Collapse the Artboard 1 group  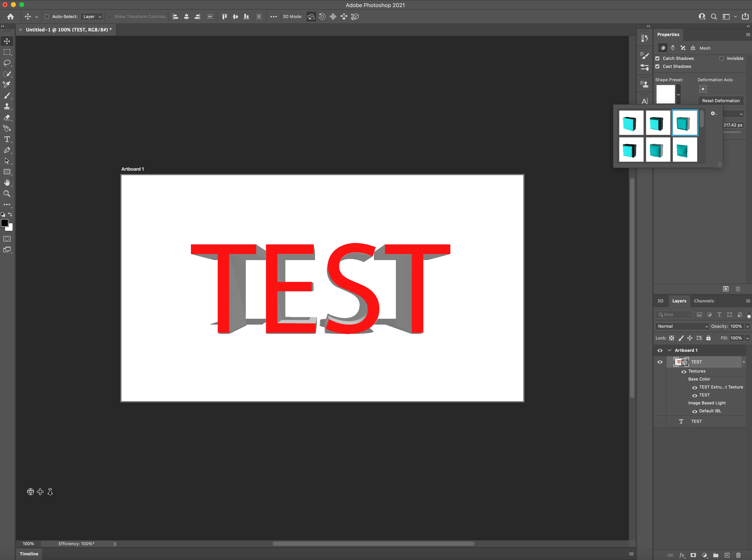pos(669,350)
